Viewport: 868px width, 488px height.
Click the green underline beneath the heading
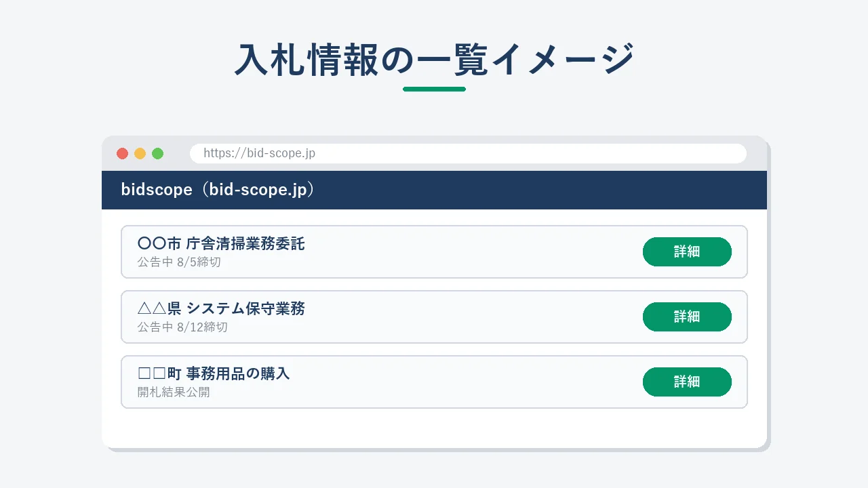click(x=434, y=89)
